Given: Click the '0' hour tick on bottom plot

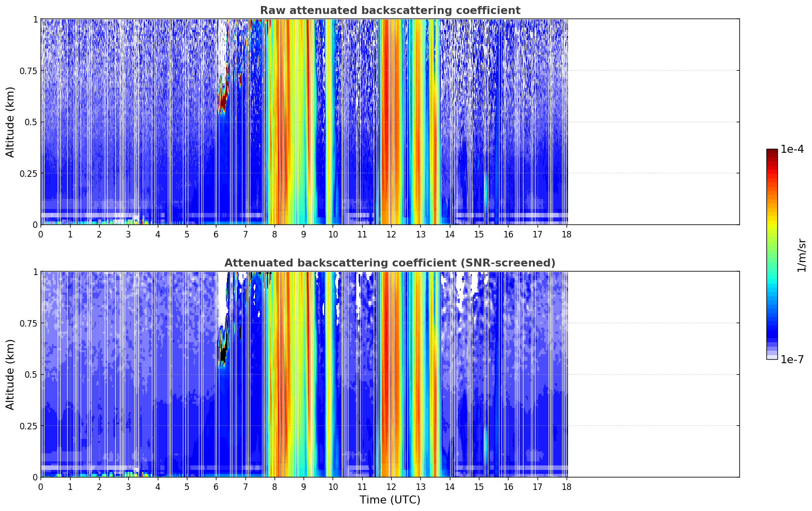Looking at the screenshot, I should 41,486.
